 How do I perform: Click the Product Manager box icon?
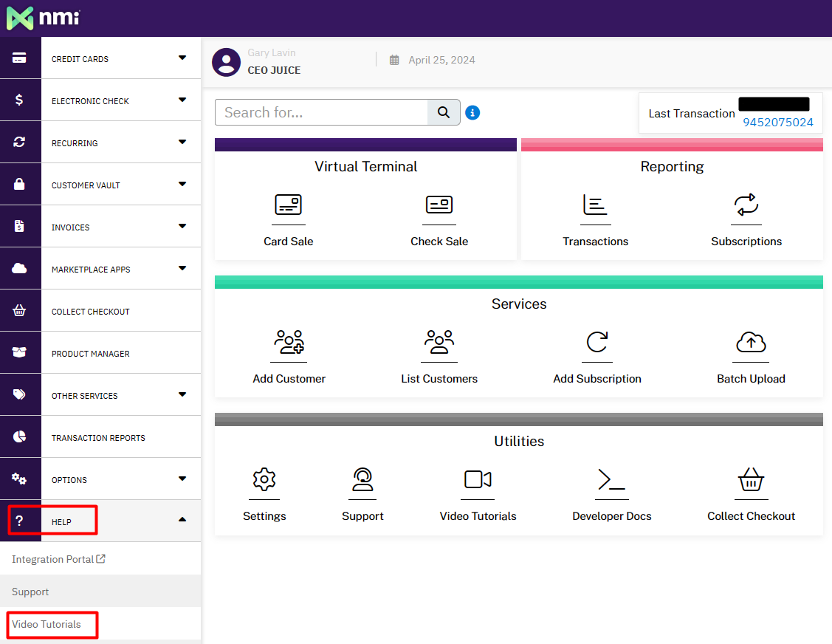click(19, 352)
